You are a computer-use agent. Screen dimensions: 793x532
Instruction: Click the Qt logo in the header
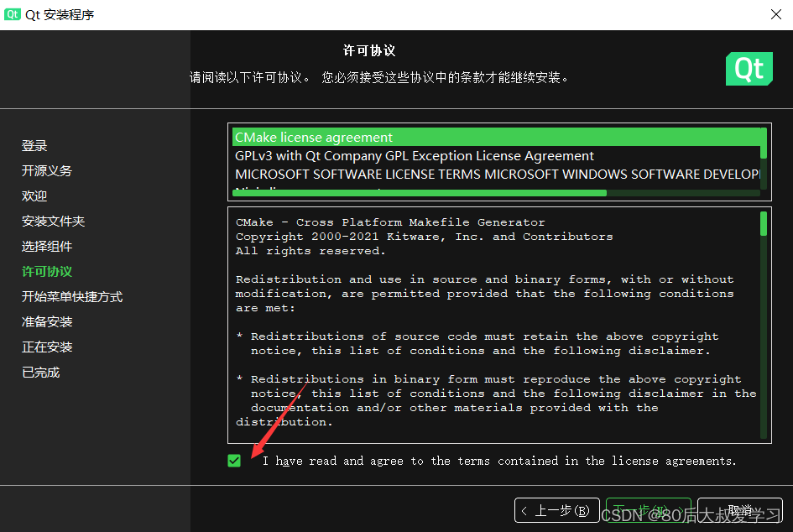click(x=749, y=69)
